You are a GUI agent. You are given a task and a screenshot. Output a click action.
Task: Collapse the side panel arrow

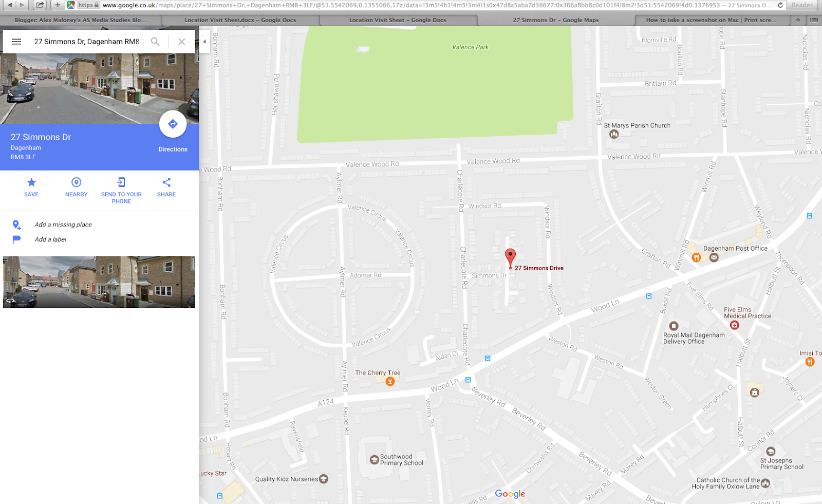pos(204,42)
